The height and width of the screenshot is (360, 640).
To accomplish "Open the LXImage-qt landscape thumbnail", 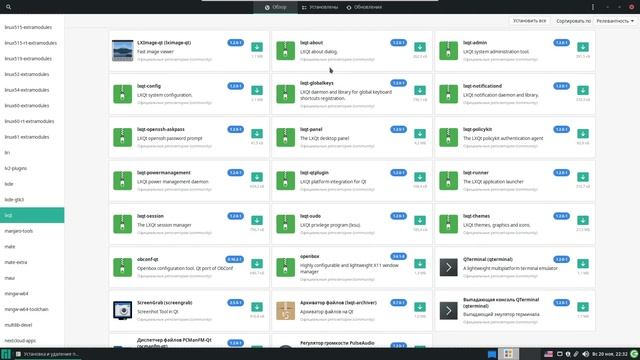I will tap(122, 51).
